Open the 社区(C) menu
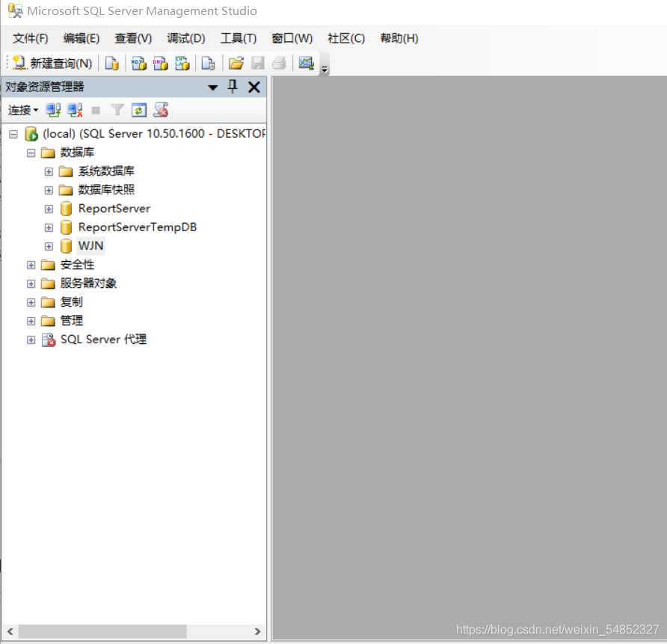Viewport: 667px width, 644px height. pyautogui.click(x=346, y=39)
